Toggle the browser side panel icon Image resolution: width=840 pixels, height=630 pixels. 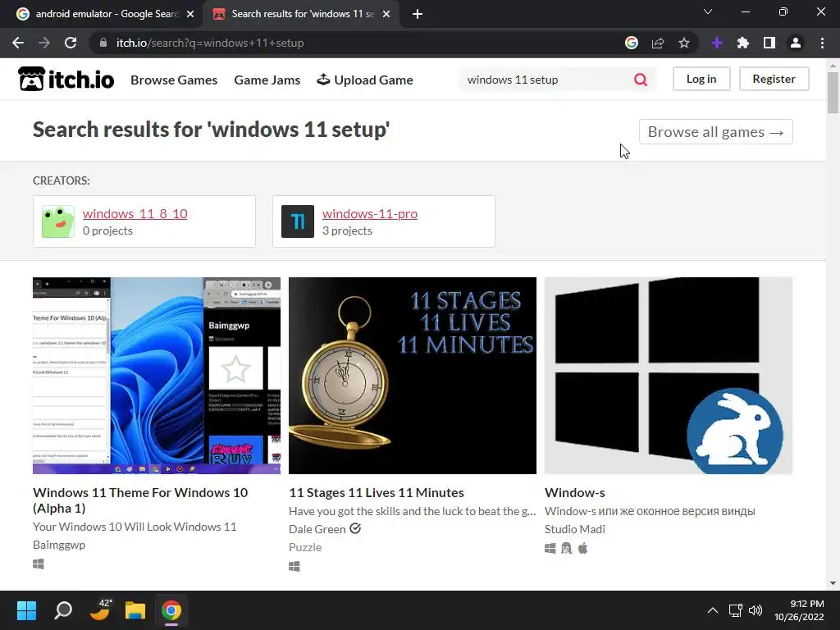[769, 43]
